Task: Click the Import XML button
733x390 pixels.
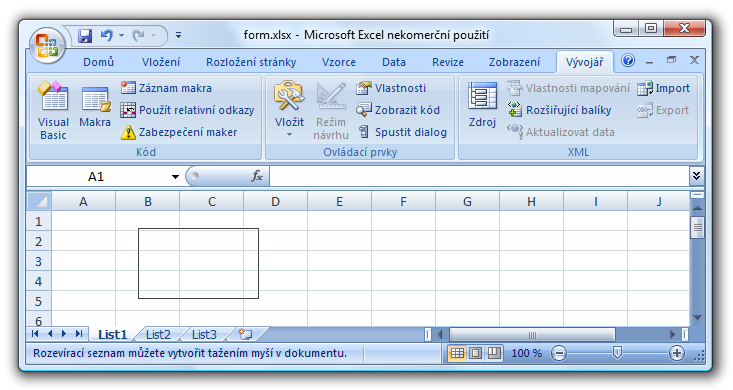Action: click(663, 88)
